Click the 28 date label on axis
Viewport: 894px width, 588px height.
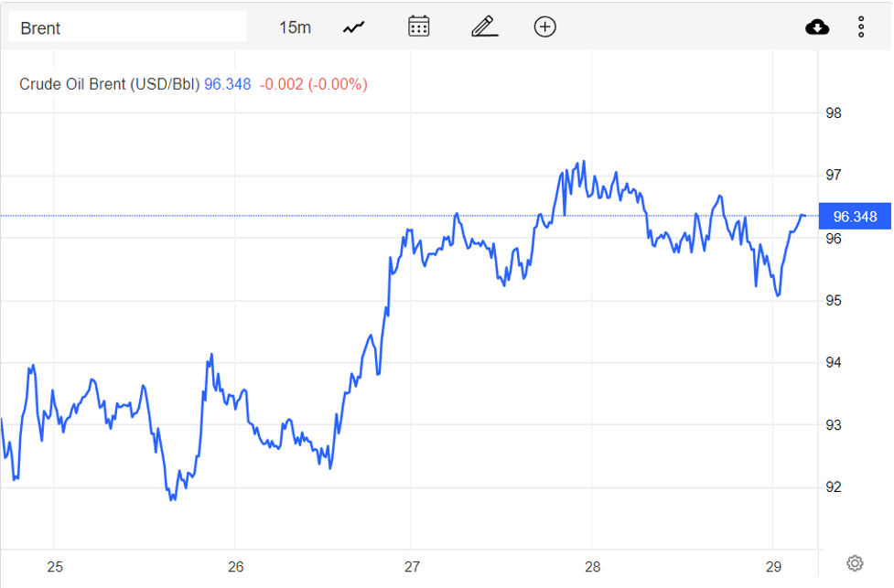(592, 567)
